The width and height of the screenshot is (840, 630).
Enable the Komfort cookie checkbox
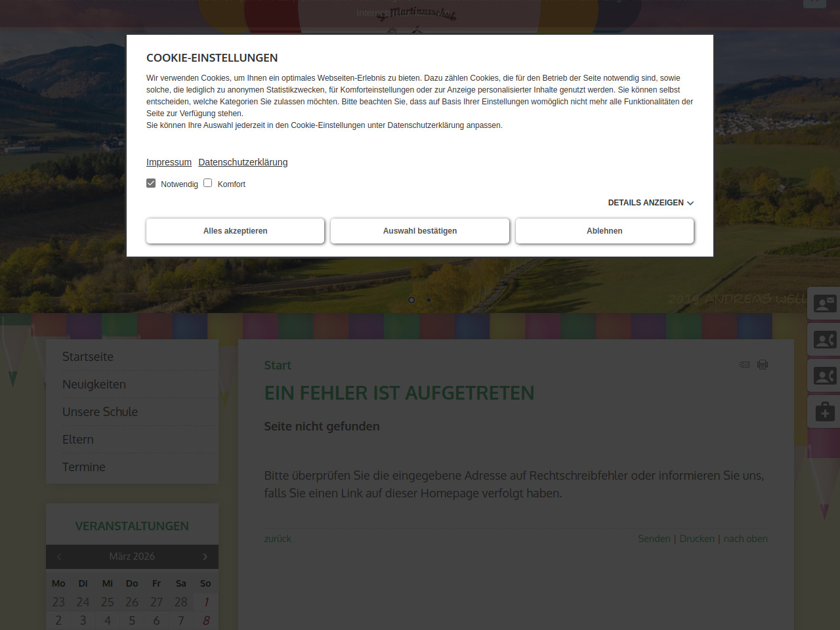208,183
